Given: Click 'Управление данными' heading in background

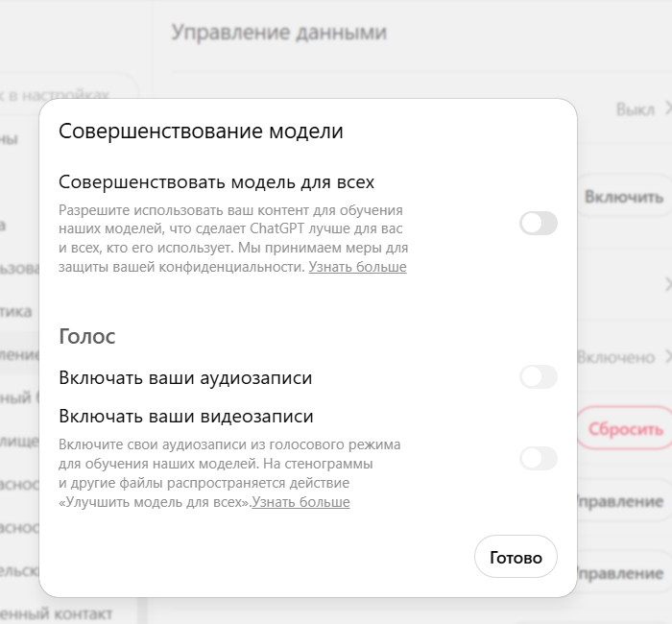Looking at the screenshot, I should pyautogui.click(x=279, y=33).
